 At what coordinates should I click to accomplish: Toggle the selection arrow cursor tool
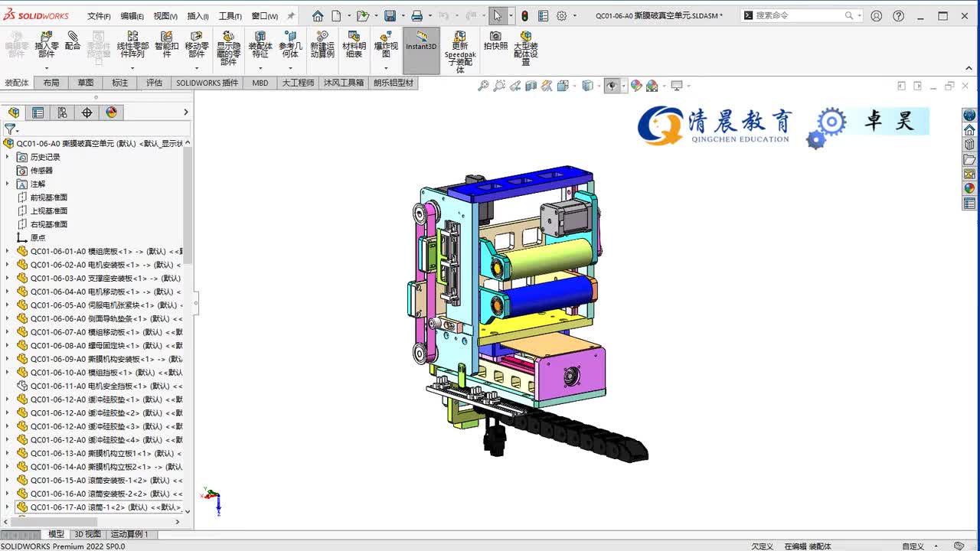point(498,15)
